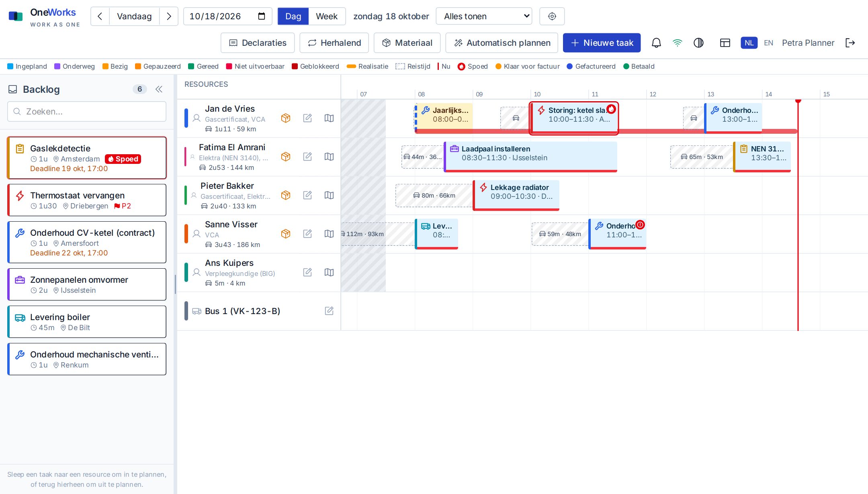Run Automatisch plannen
Screen dimensions: 868x494
[502, 43]
